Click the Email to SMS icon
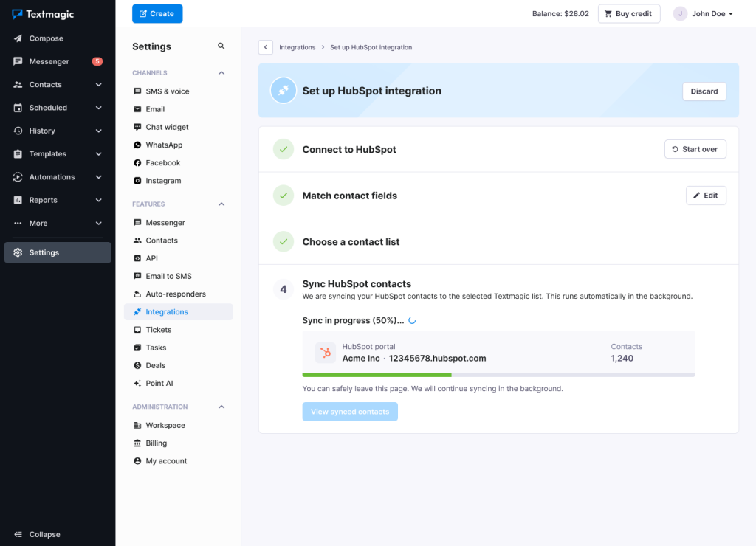 pos(137,276)
